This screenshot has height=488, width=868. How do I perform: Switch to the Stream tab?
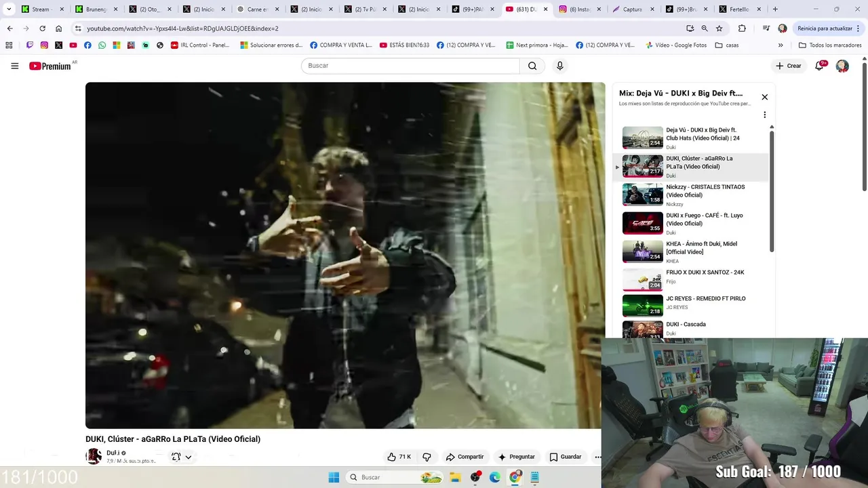click(x=42, y=9)
